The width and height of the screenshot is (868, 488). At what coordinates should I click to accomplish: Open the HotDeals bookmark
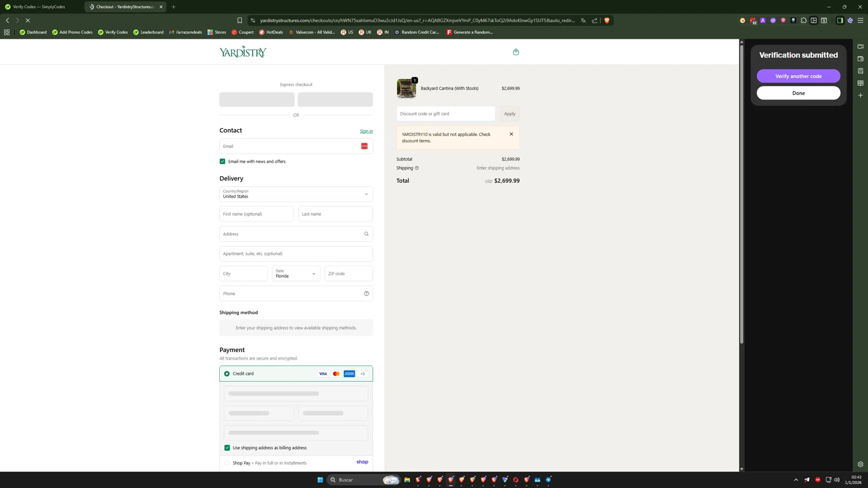271,32
